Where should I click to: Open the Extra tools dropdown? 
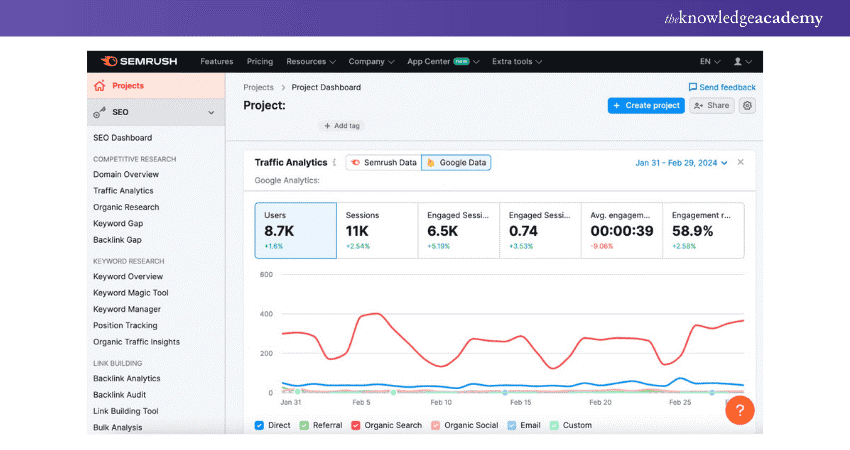pyautogui.click(x=517, y=61)
